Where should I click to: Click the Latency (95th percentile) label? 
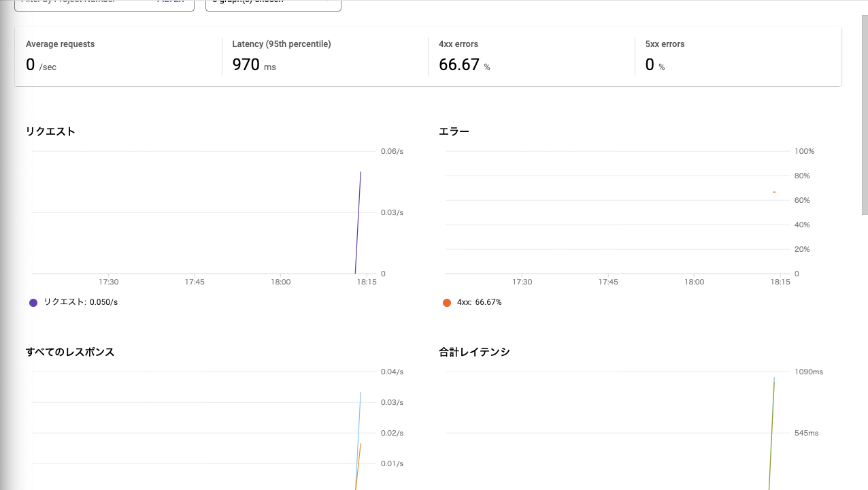coord(282,44)
